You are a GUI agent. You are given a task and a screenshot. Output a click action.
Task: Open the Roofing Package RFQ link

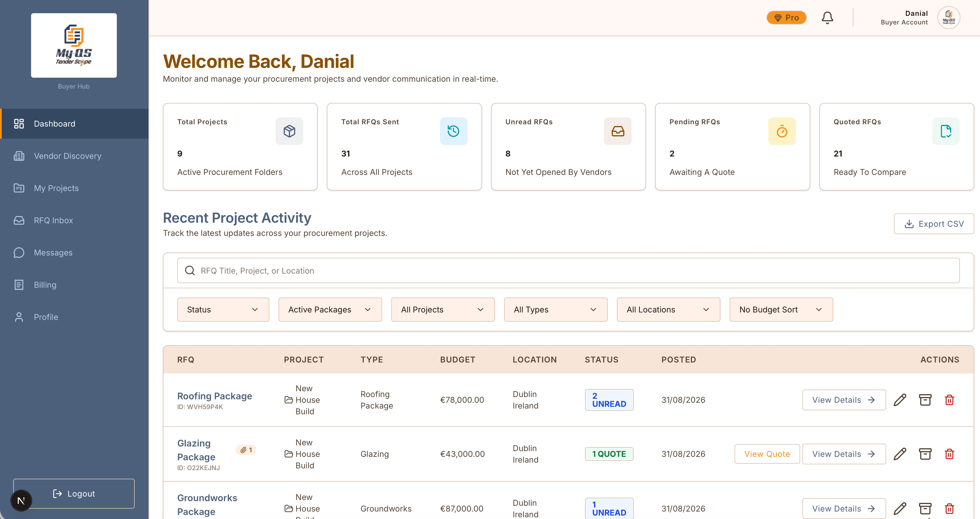tap(215, 396)
